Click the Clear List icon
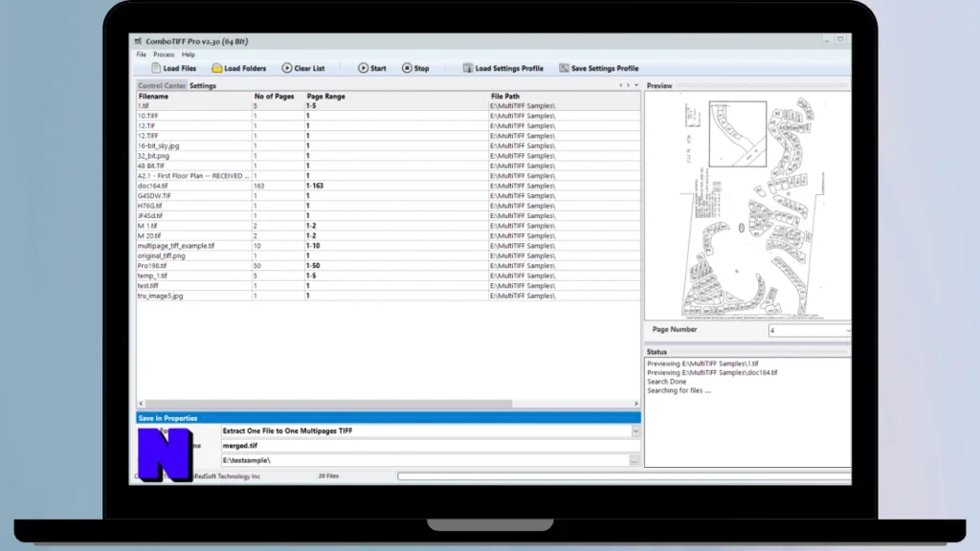980x551 pixels. (x=287, y=68)
